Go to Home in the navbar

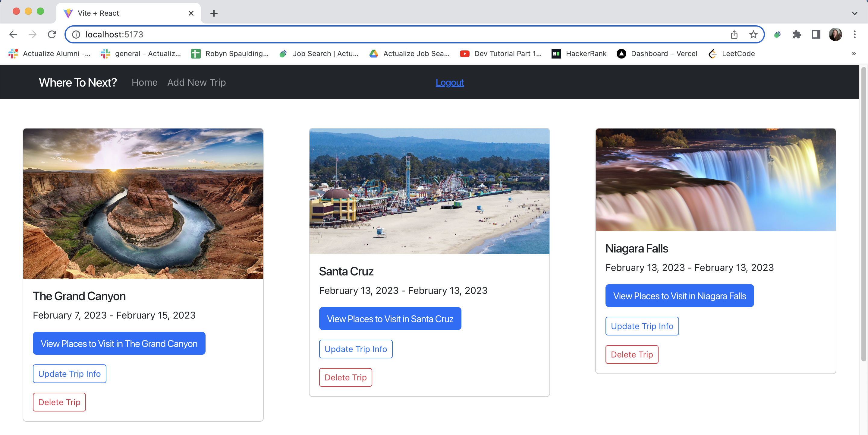pos(145,82)
